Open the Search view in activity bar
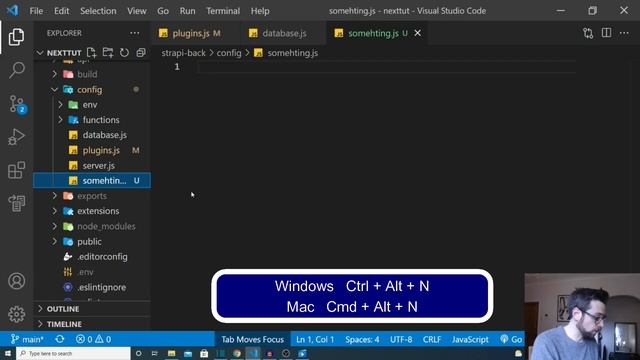This screenshot has height=360, width=640. pyautogui.click(x=16, y=70)
